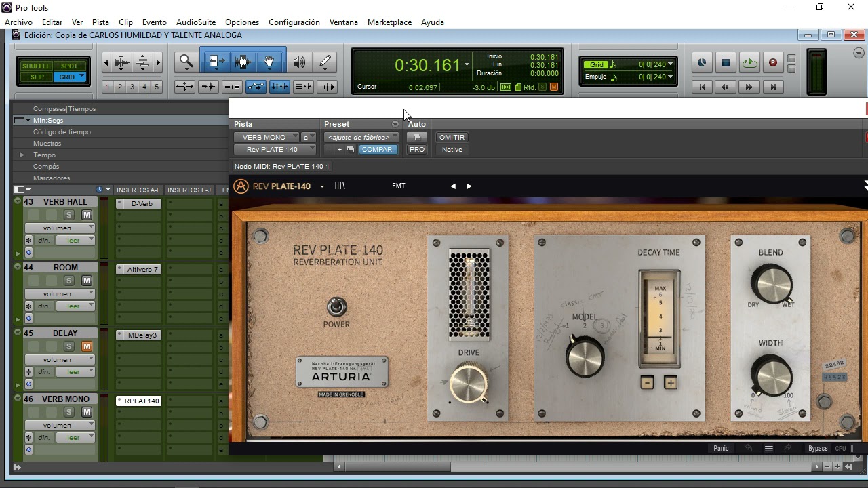Solo the VERB-HALL track
Screen dimensions: 868x488
tap(68, 215)
